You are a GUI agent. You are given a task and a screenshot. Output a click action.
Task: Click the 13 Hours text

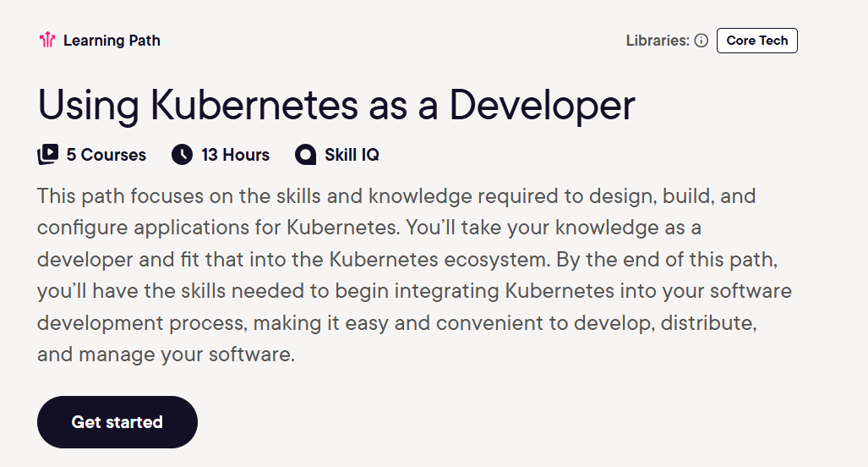235,155
